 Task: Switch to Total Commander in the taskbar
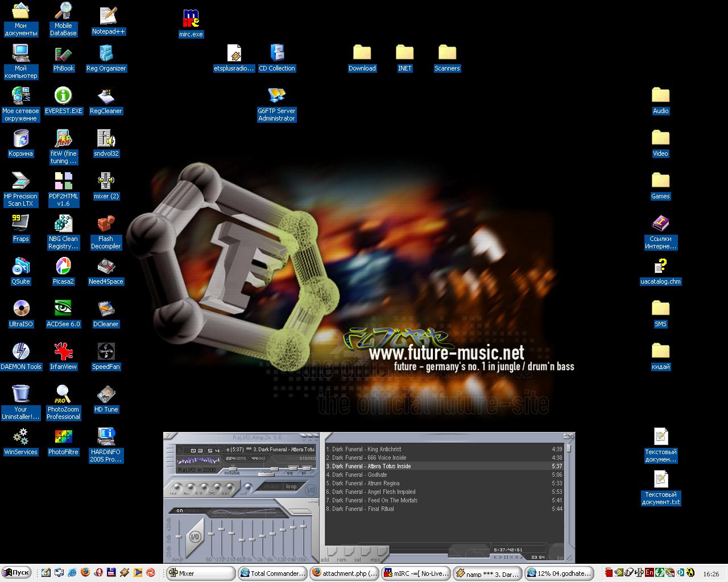click(272, 573)
